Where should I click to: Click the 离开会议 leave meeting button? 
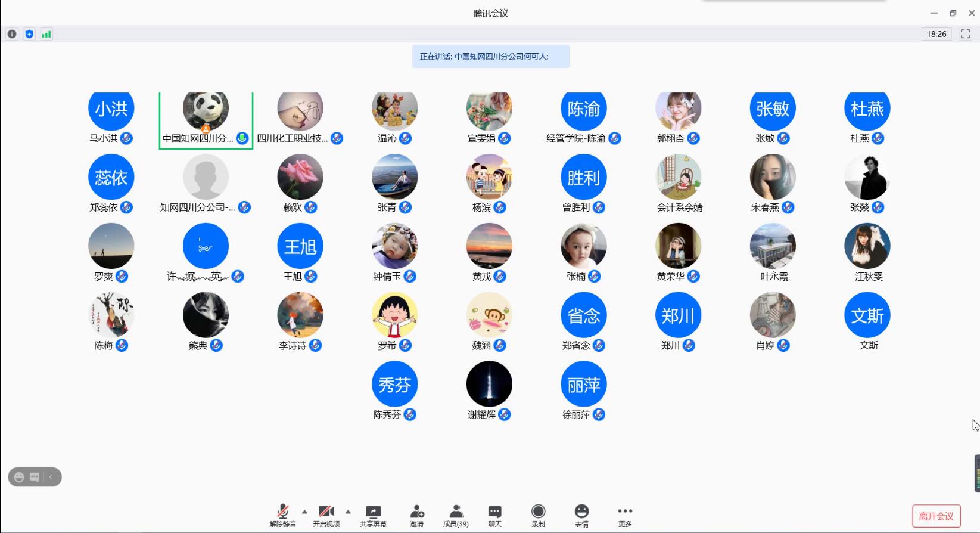click(x=936, y=516)
